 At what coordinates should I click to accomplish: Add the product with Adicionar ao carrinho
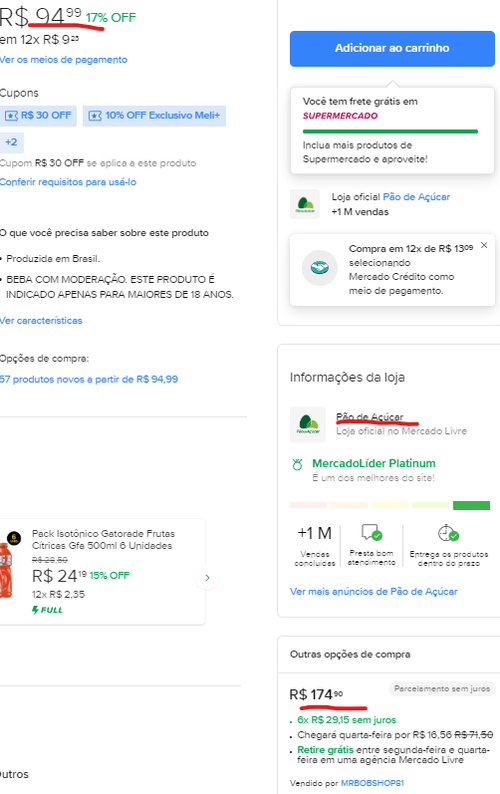pyautogui.click(x=392, y=48)
